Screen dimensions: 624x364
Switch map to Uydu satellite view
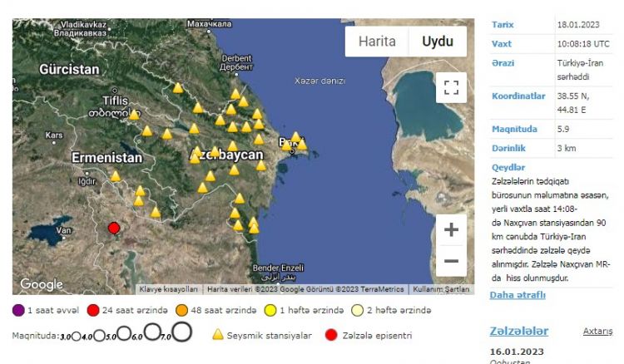(437, 42)
